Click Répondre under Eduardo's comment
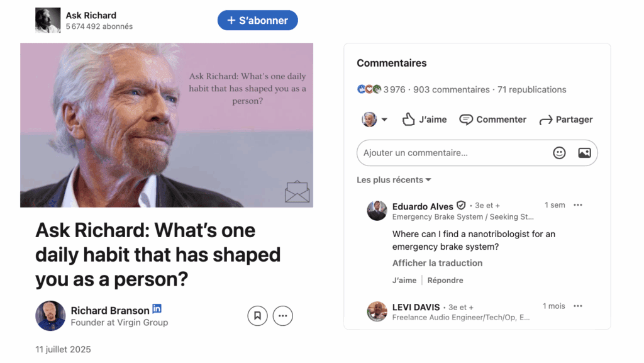Viewport: 644px width, 363px height. pos(445,281)
